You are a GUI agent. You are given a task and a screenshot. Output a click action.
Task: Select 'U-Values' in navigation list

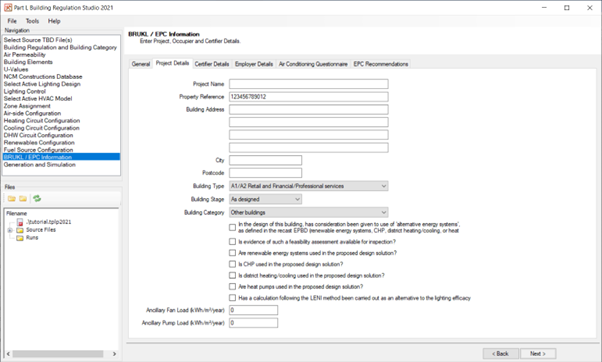(x=16, y=69)
